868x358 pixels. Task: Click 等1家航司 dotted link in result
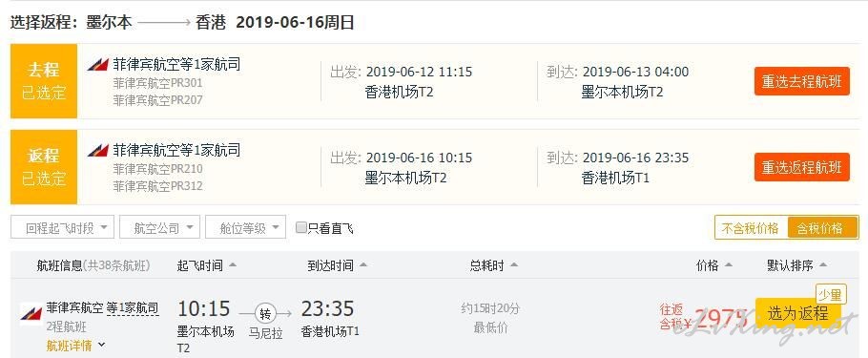click(x=133, y=308)
